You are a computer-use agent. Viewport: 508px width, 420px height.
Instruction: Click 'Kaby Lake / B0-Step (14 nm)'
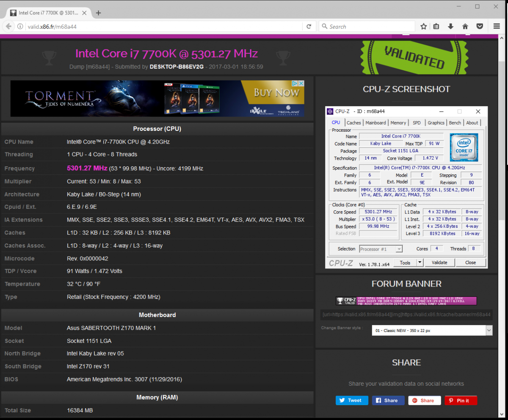click(x=104, y=194)
